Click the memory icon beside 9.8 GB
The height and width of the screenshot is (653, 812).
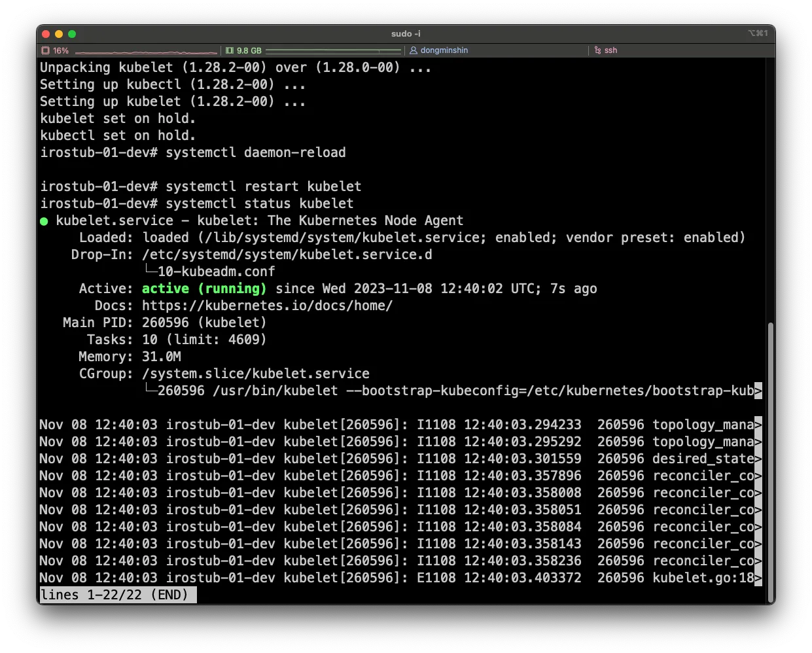[230, 50]
